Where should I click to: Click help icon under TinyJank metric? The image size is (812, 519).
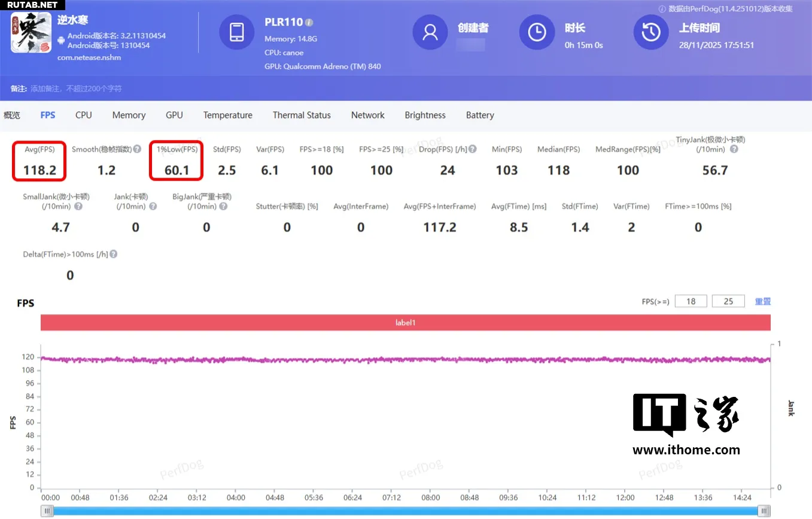click(734, 149)
